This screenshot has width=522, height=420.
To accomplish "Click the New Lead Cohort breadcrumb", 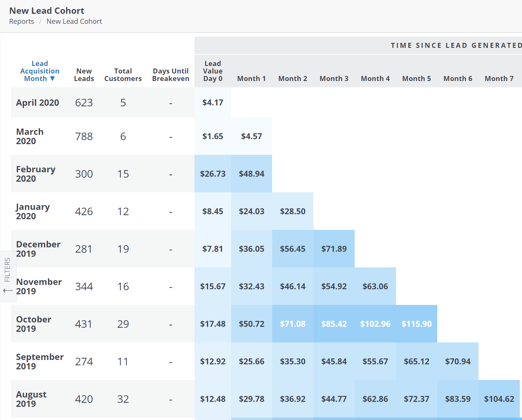I will coord(74,22).
